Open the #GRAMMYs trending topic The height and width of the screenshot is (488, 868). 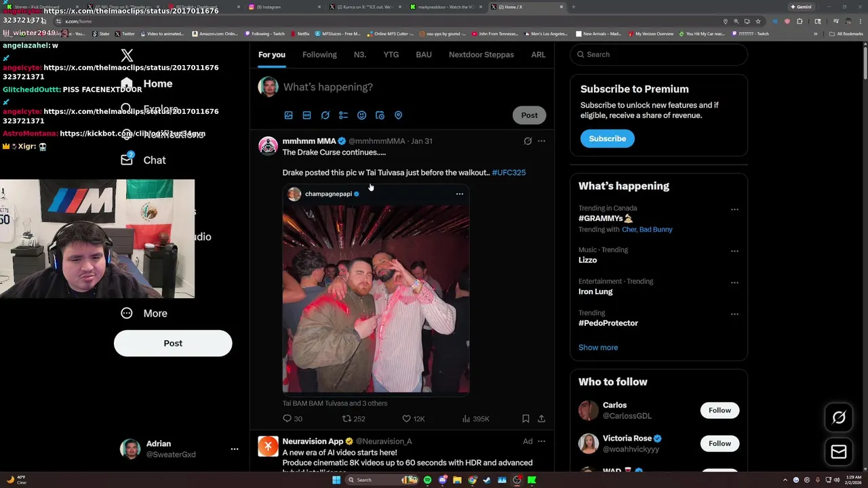[606, 218]
